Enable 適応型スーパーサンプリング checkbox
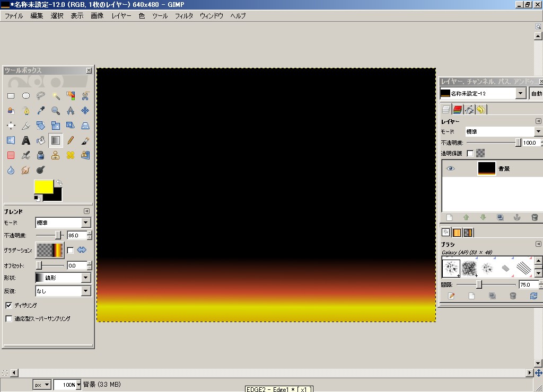543x392 pixels. [x=8, y=319]
